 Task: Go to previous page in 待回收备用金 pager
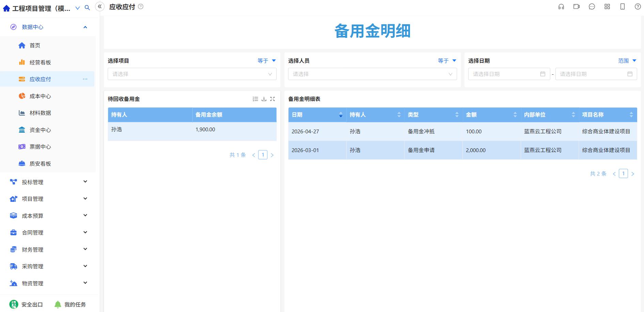[254, 155]
